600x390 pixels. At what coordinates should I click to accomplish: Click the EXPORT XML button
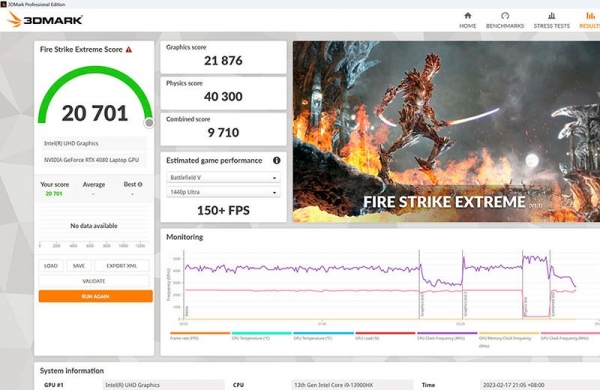point(122,266)
